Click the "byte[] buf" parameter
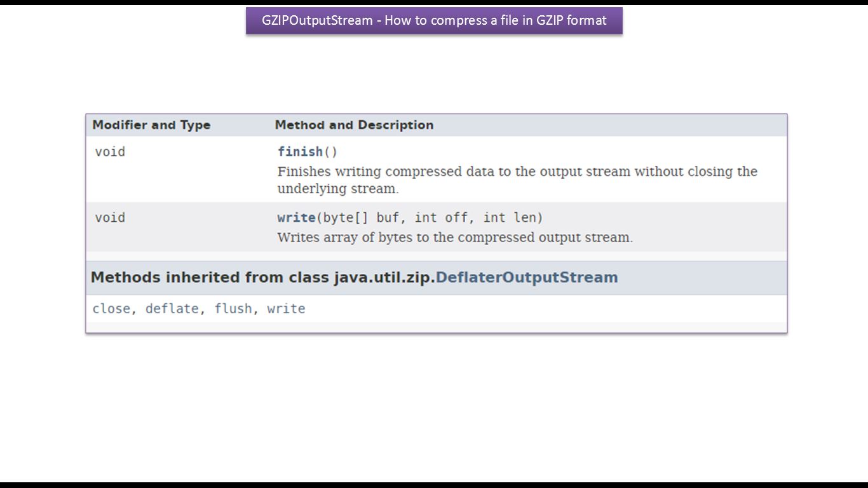 [x=361, y=218]
